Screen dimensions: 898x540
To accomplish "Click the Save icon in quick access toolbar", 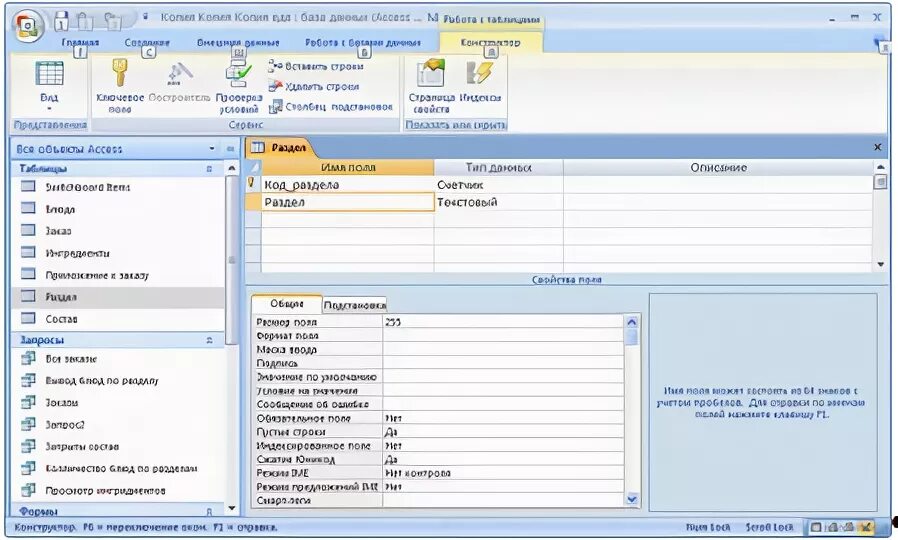I will [x=61, y=21].
